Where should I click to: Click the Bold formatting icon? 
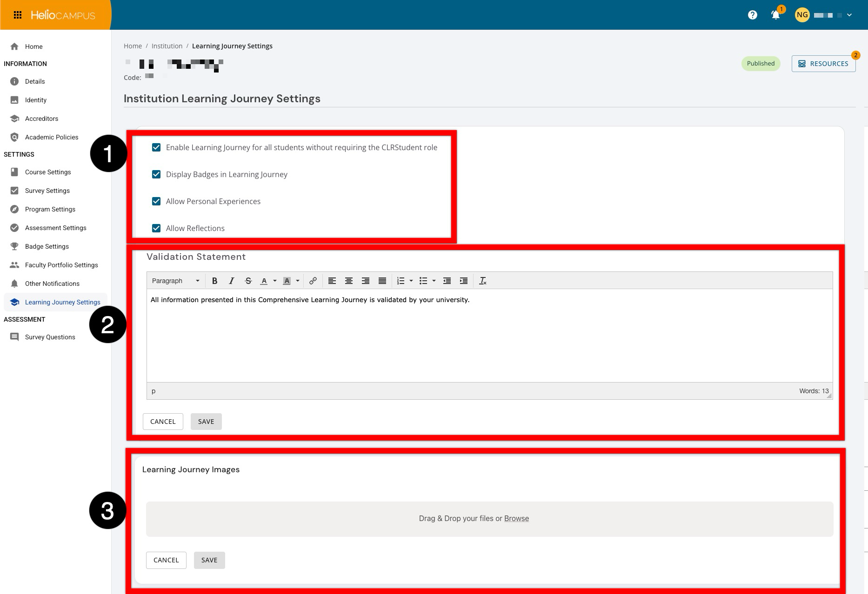point(214,281)
